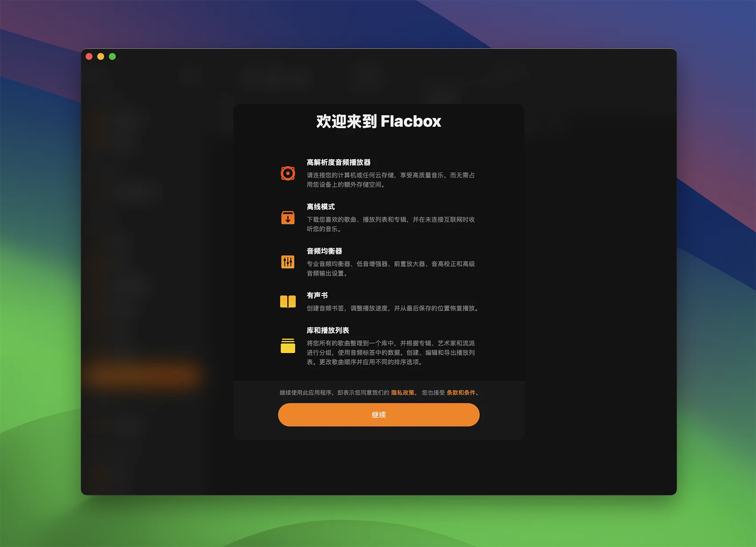Image resolution: width=756 pixels, height=547 pixels.
Task: Maximize the Flacbox window with green button
Action: (x=113, y=56)
